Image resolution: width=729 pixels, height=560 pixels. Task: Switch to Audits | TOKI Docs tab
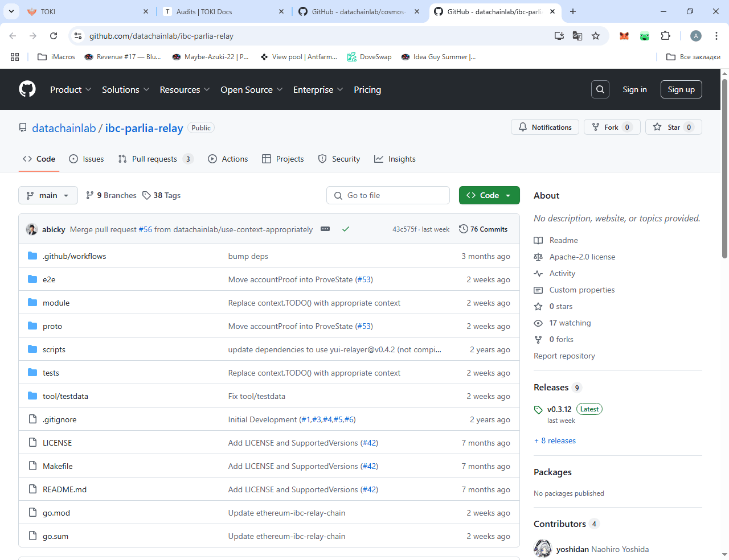pyautogui.click(x=224, y=11)
